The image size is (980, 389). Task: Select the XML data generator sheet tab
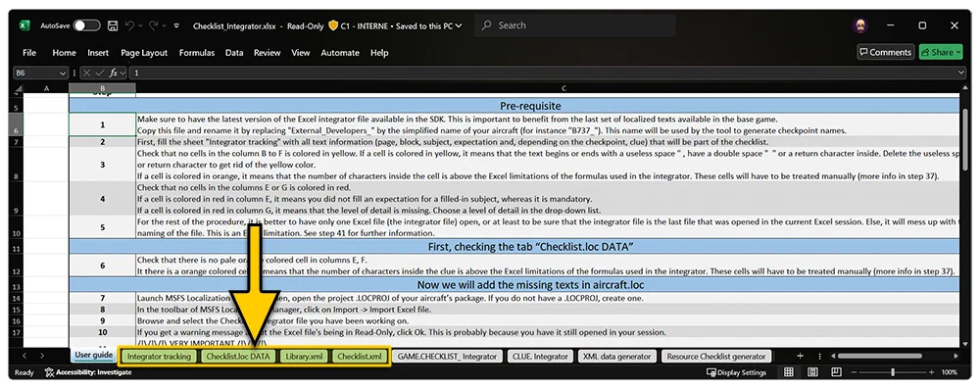(616, 357)
